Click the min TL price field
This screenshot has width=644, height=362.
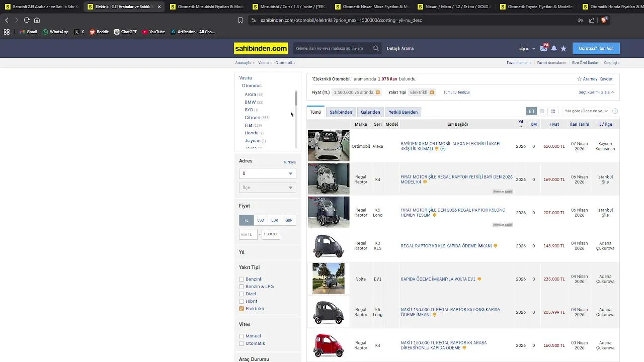pyautogui.click(x=248, y=234)
